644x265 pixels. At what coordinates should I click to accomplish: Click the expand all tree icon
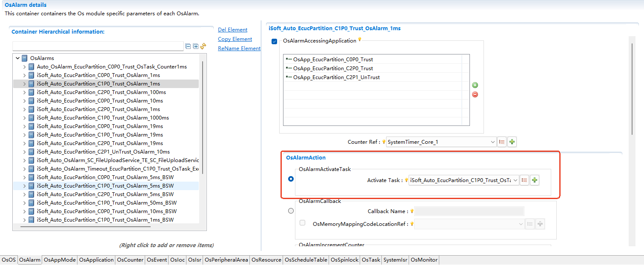[196, 46]
